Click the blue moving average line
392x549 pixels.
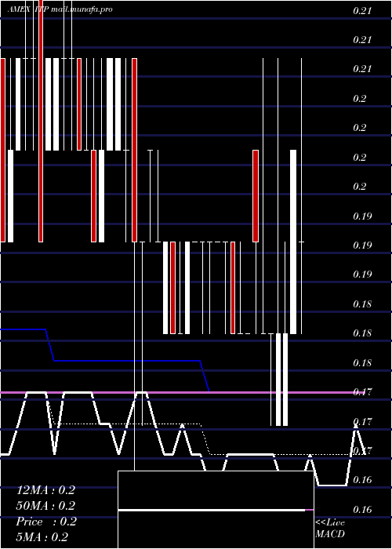point(127,360)
